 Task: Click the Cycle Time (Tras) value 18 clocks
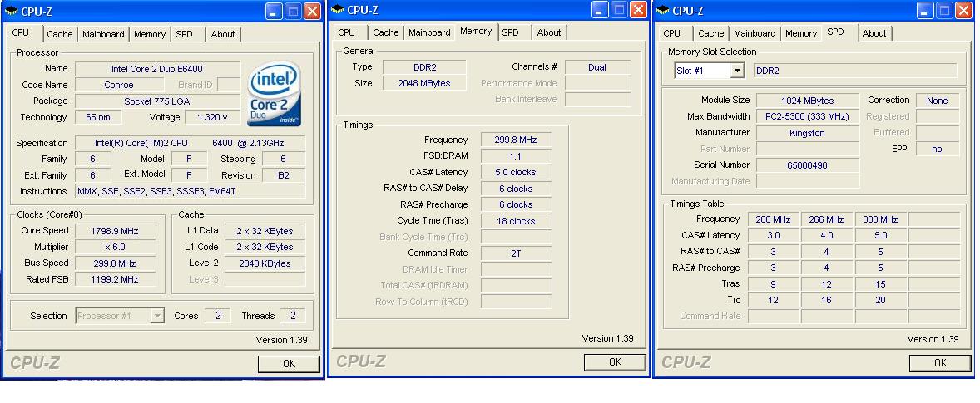point(516,221)
